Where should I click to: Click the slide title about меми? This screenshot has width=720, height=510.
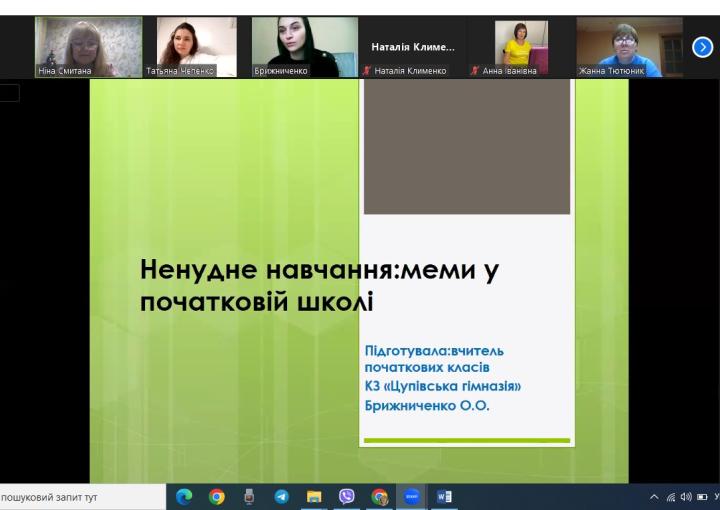pyautogui.click(x=319, y=285)
